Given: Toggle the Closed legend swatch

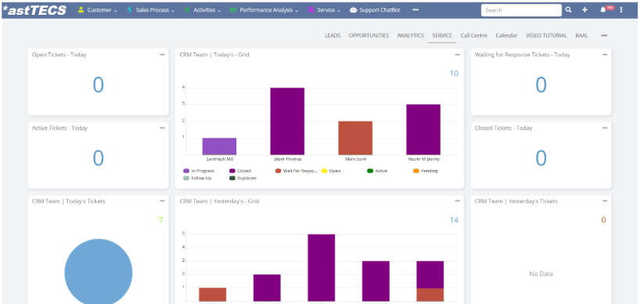Looking at the screenshot, I should (x=232, y=171).
